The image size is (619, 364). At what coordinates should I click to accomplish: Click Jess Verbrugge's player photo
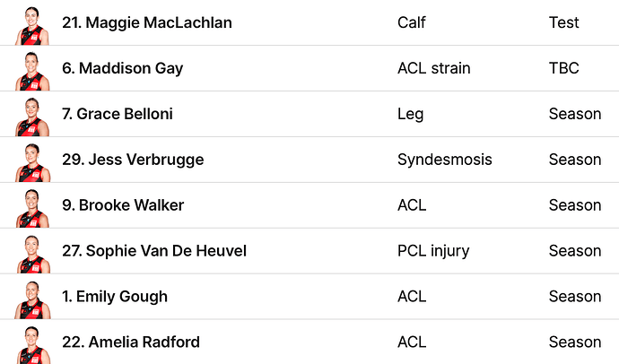[31, 161]
